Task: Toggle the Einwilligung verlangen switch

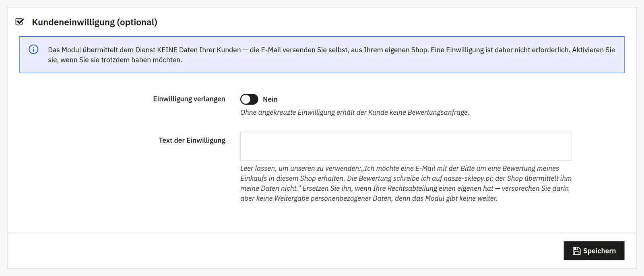Action: 249,99
